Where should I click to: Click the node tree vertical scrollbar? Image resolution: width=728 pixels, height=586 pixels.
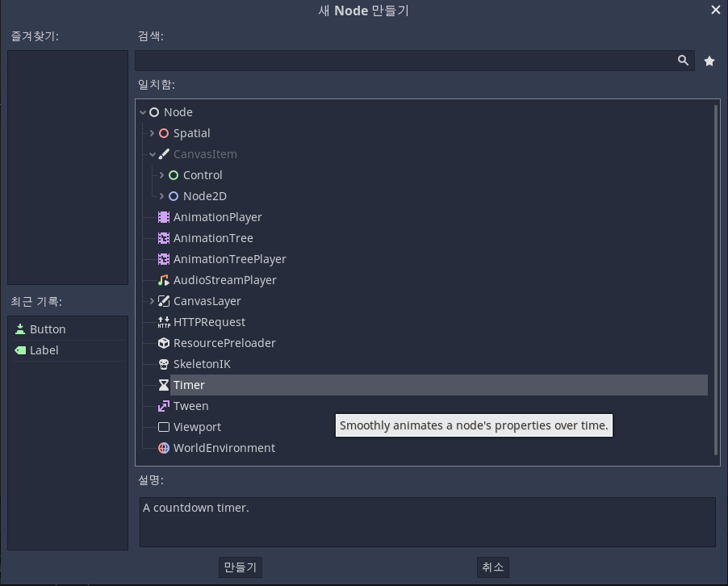716,280
